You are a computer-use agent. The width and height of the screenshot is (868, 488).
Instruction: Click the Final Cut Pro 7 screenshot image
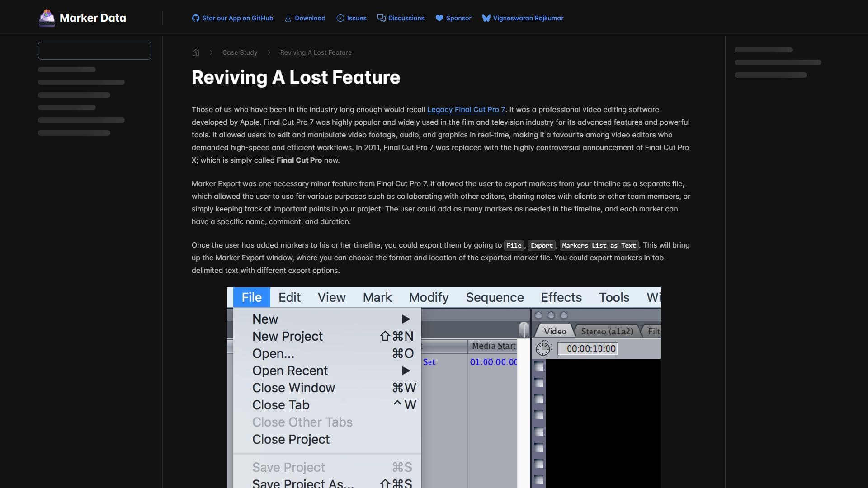click(444, 388)
